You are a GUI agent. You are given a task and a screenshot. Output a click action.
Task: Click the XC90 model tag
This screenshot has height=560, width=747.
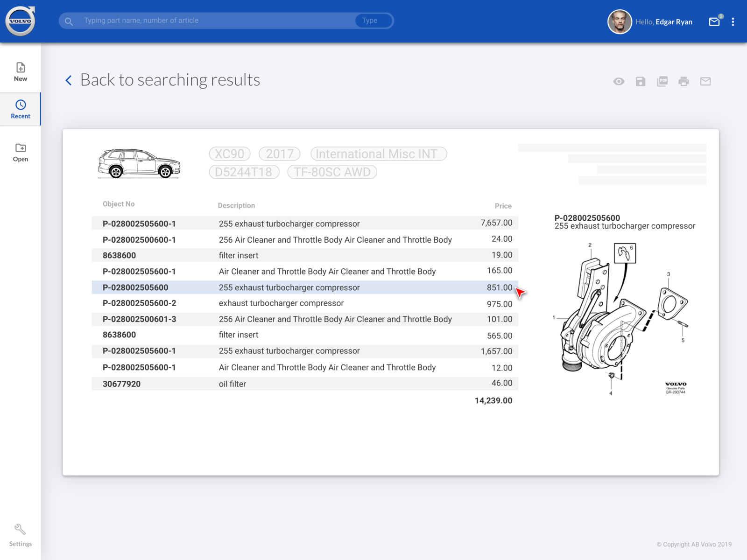coord(230,154)
